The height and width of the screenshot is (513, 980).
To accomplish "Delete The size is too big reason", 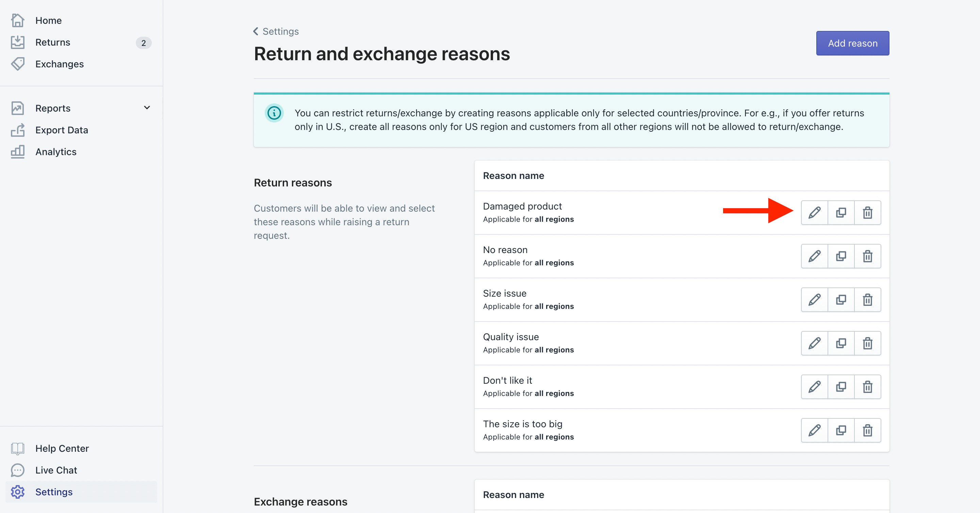I will pyautogui.click(x=867, y=430).
